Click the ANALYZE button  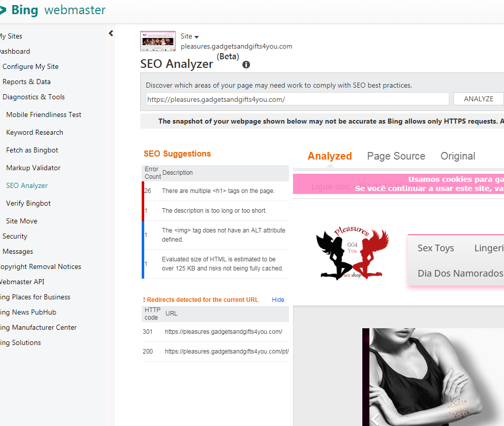pos(478,99)
